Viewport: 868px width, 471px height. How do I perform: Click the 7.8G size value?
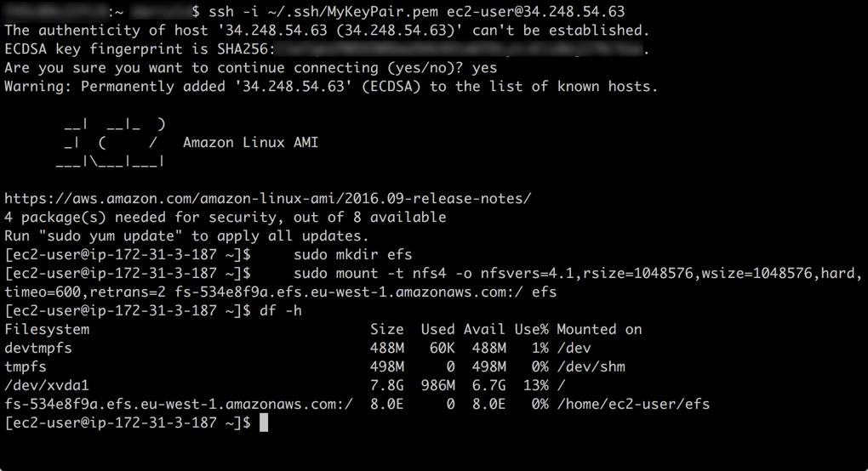387,385
